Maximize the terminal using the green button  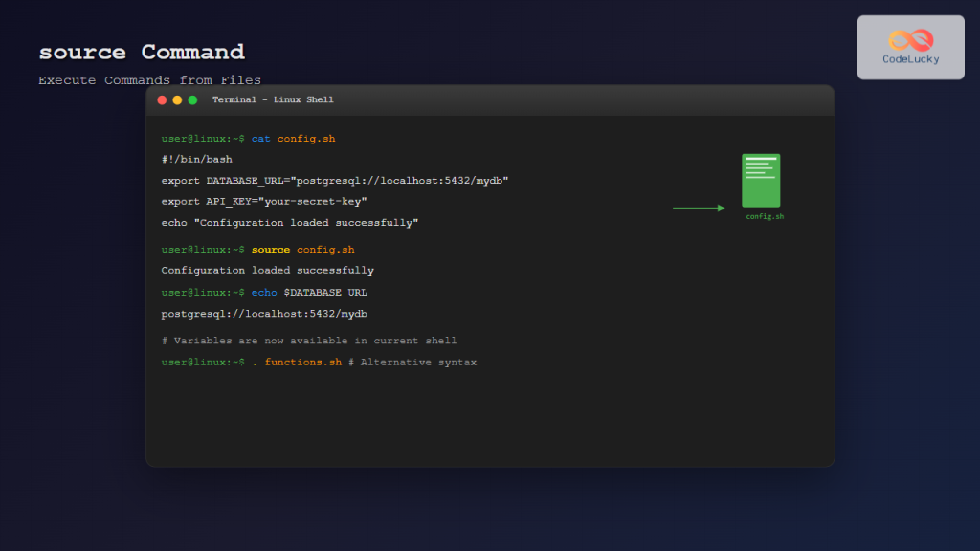pos(192,100)
